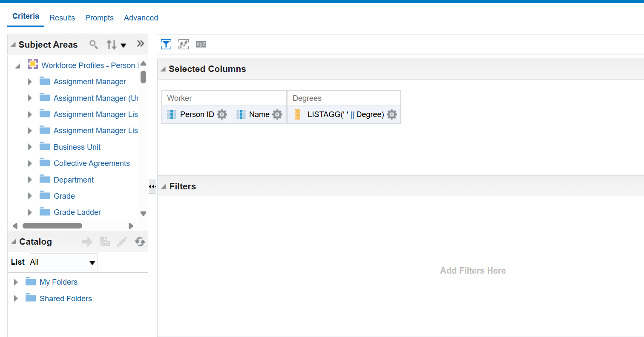Click the horizontal scrollbar in Subject Areas
The width and height of the screenshot is (644, 337).
point(52,226)
